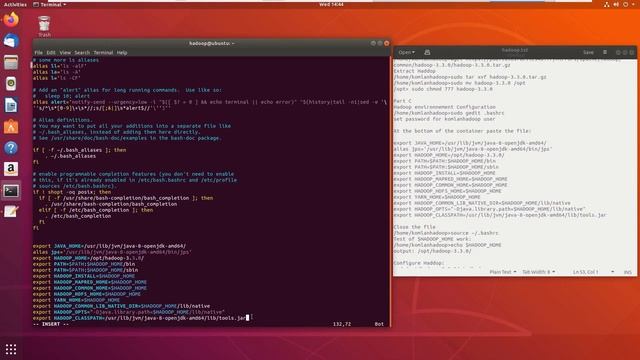Click 'export JAVA_HOME' line in terminal
Screen dimensions: 640x360
pos(109,246)
